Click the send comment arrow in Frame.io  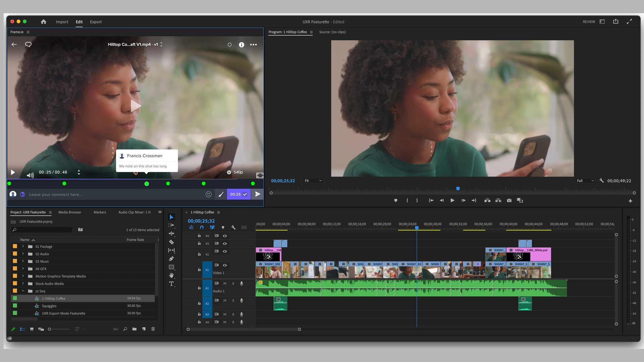pos(258,194)
